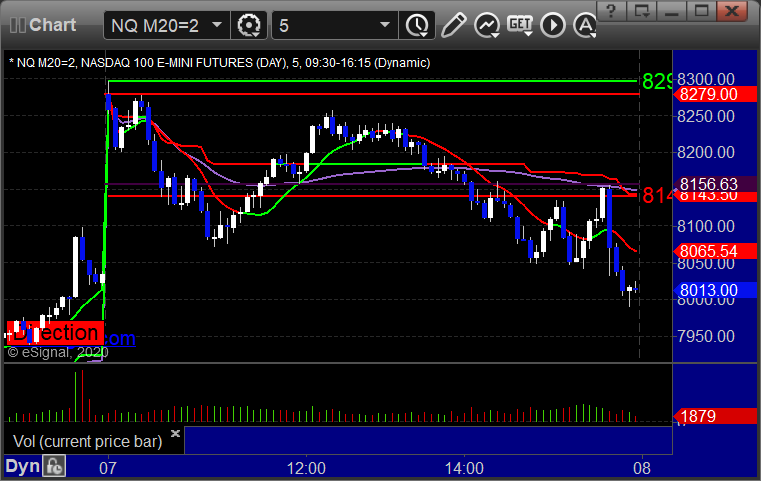Click the 8100.00 price scale label
The width and height of the screenshot is (761, 481).
pos(706,226)
